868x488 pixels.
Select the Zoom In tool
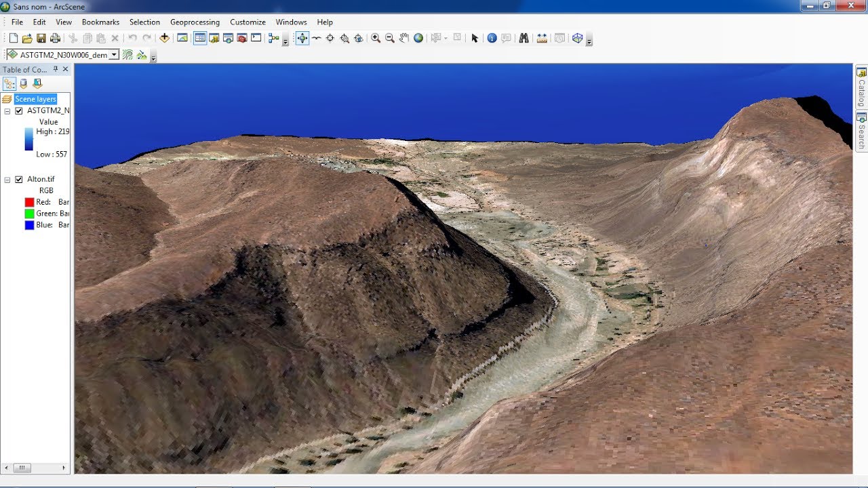click(x=376, y=38)
